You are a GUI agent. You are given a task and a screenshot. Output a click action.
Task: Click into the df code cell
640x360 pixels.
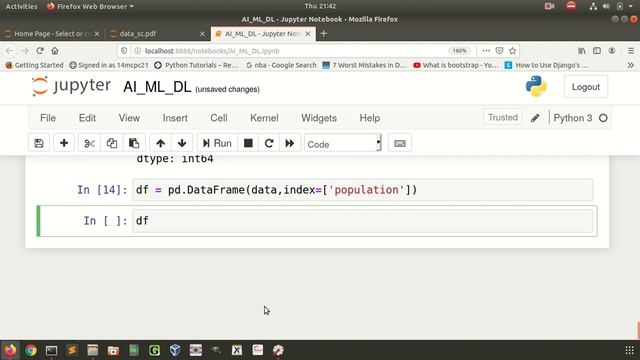pyautogui.click(x=362, y=221)
